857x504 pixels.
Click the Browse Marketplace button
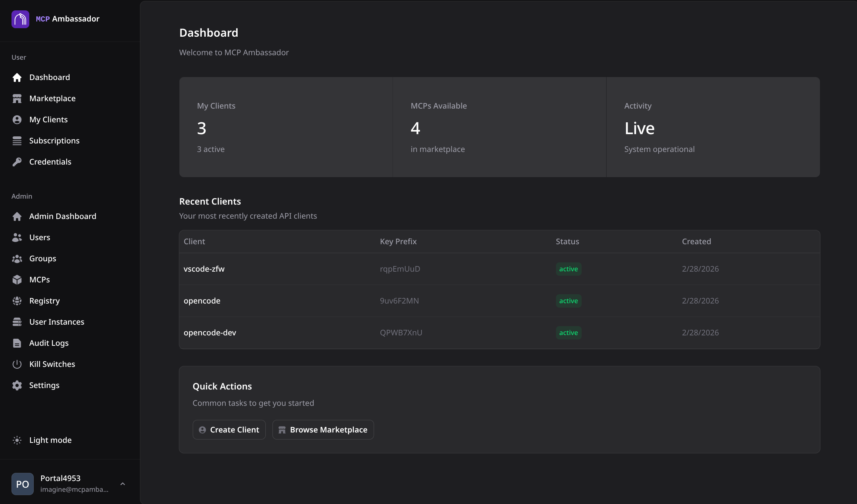323,430
